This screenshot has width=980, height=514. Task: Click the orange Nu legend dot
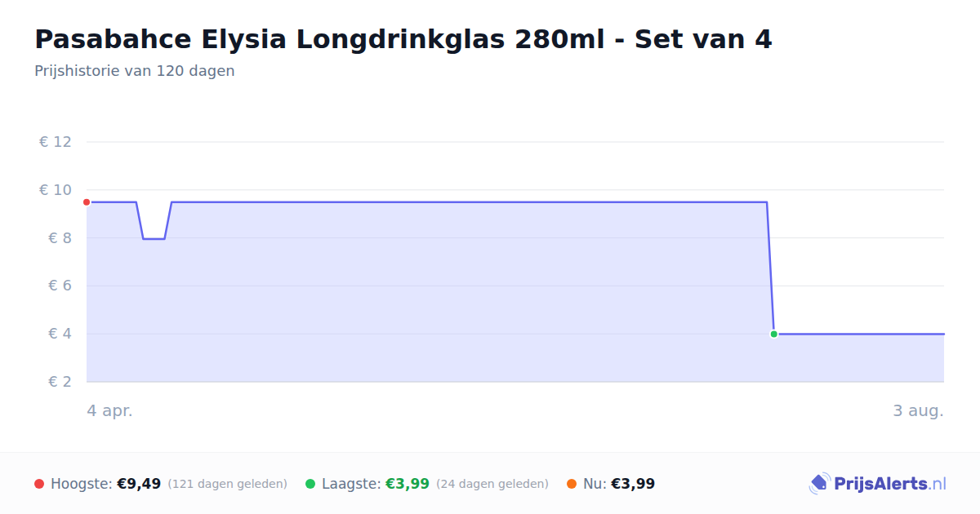pos(572,484)
